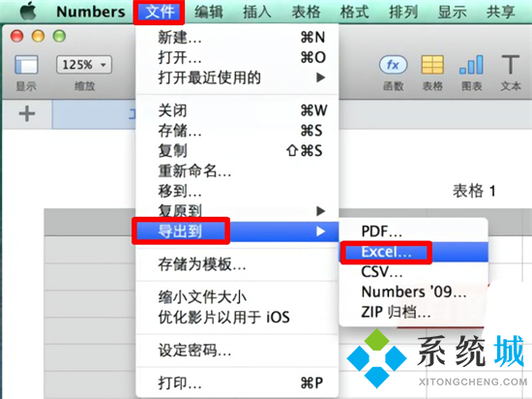Export to PDF… from submenu
The image size is (532, 399).
(414, 231)
